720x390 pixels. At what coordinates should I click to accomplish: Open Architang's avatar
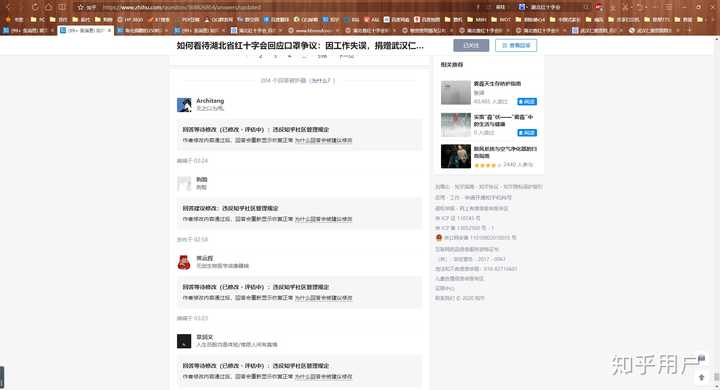(184, 105)
